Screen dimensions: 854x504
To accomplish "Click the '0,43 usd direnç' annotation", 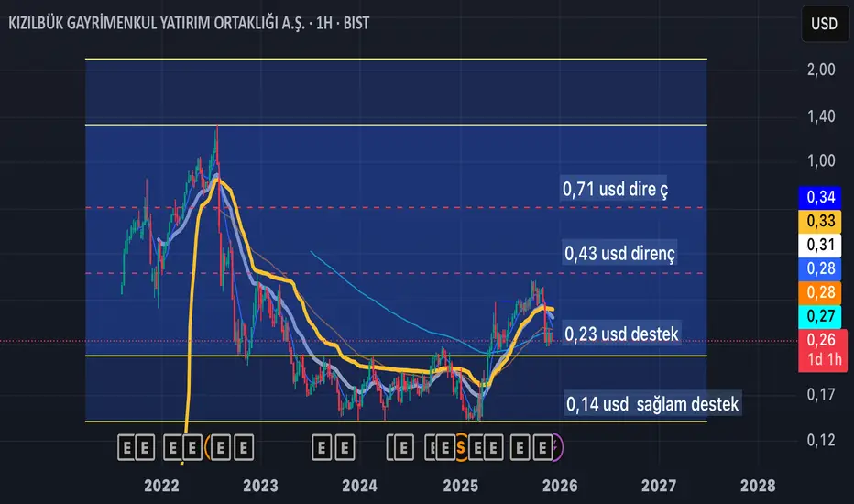I will click(619, 253).
